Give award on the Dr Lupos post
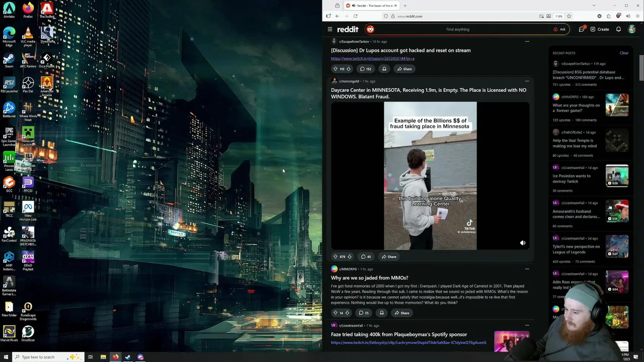The image size is (644, 362). coord(384,69)
